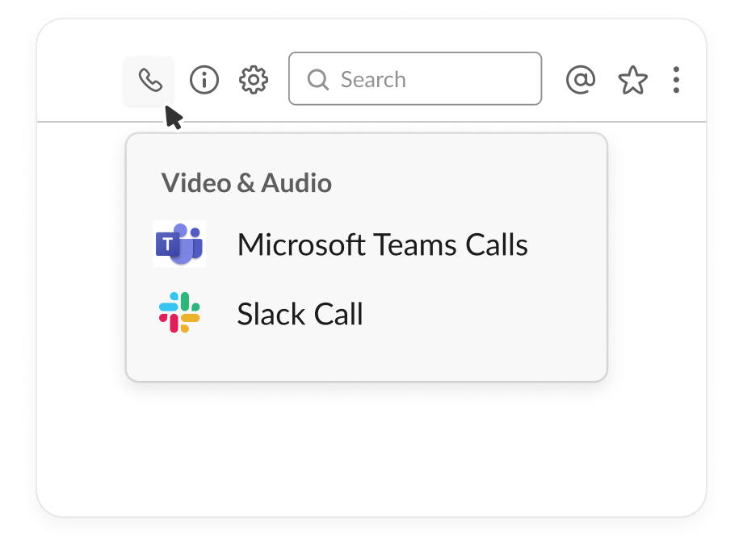Screen dimensions: 743x560
Task: Open the settings gear icon
Action: (254, 80)
